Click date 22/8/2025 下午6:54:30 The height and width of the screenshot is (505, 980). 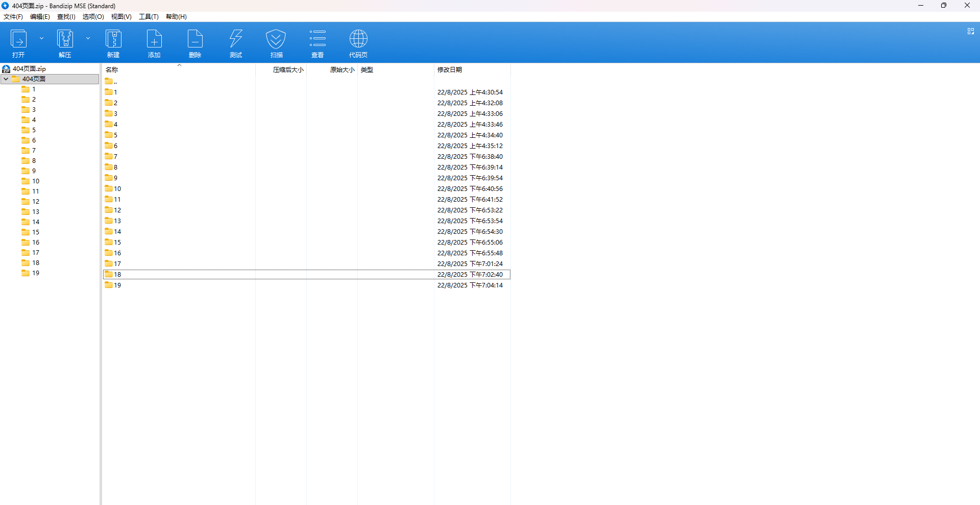click(x=470, y=232)
